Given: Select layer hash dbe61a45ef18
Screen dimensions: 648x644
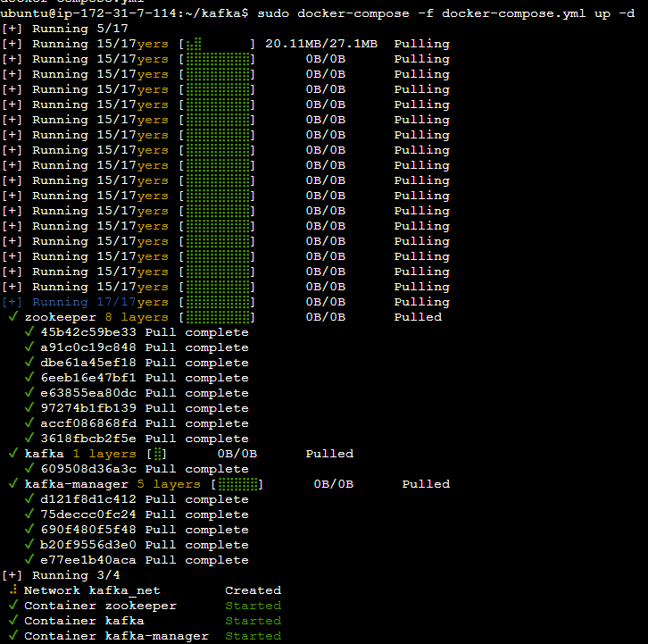Looking at the screenshot, I should click(88, 363).
